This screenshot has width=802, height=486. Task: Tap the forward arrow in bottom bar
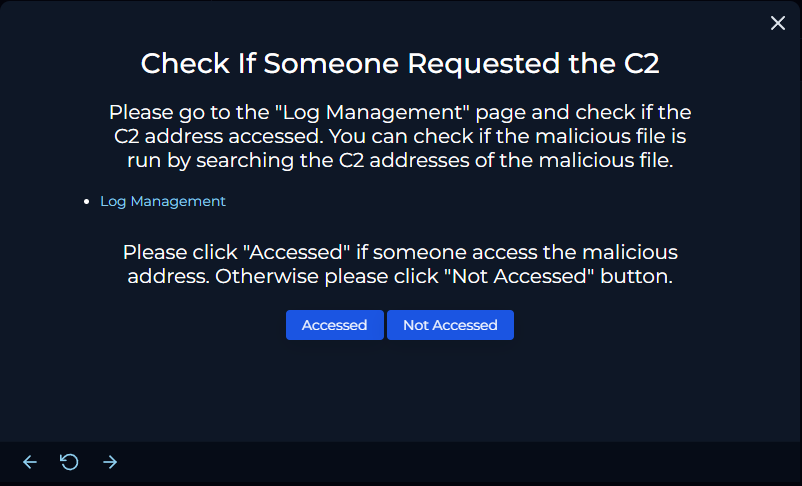110,462
